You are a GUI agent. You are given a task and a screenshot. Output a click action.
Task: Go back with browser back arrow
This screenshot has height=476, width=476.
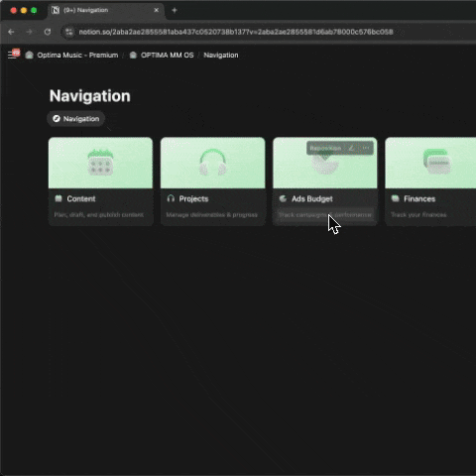[11, 32]
